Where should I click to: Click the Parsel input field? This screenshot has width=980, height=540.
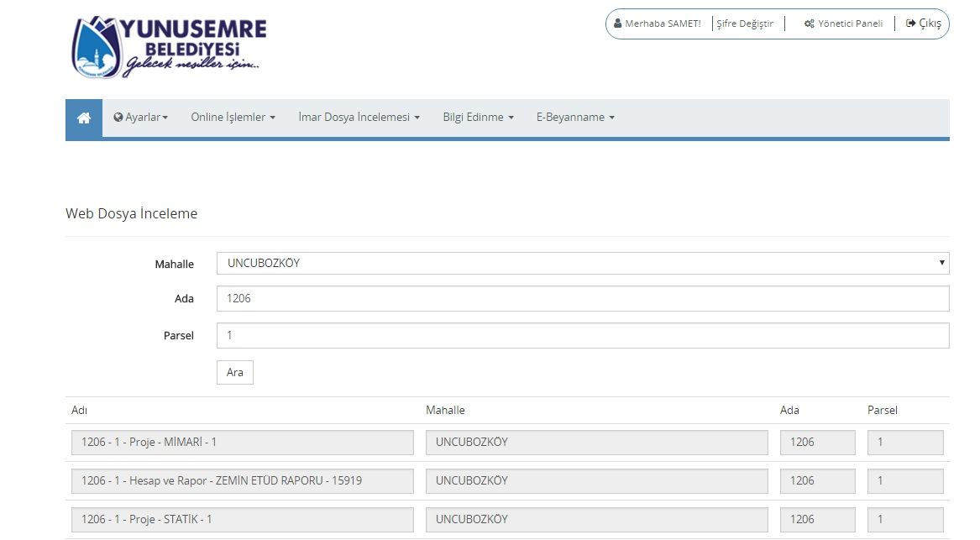(x=582, y=336)
